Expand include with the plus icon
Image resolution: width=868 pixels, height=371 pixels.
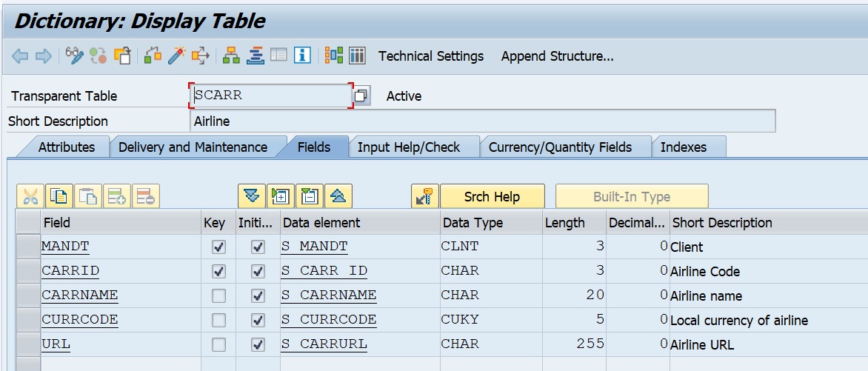pos(281,196)
